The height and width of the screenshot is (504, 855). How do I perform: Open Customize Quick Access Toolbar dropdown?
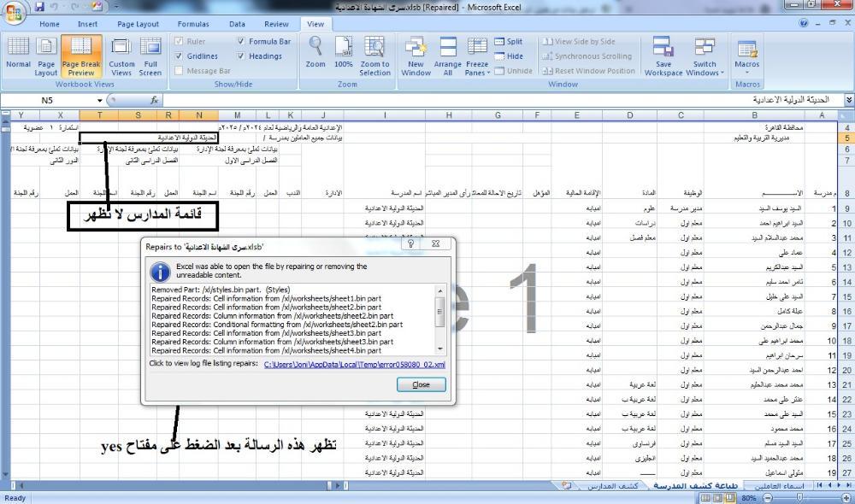(115, 7)
